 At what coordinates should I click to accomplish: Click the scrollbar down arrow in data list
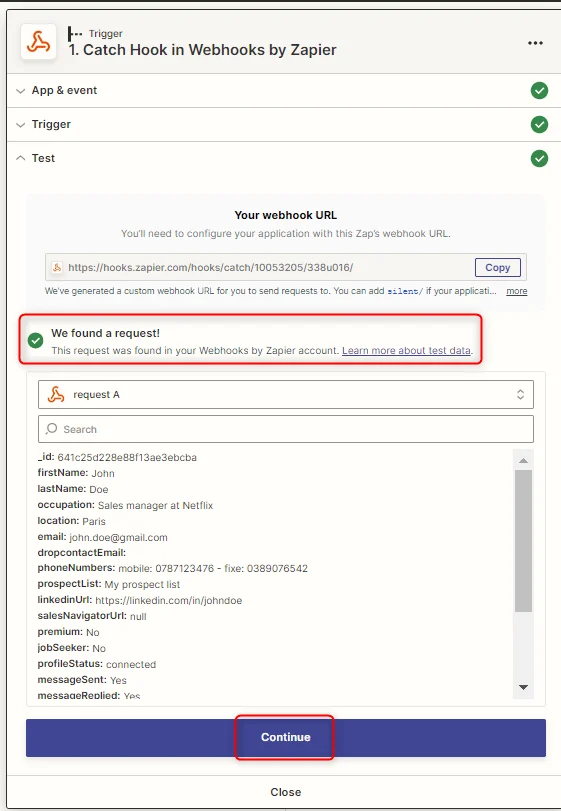(523, 687)
